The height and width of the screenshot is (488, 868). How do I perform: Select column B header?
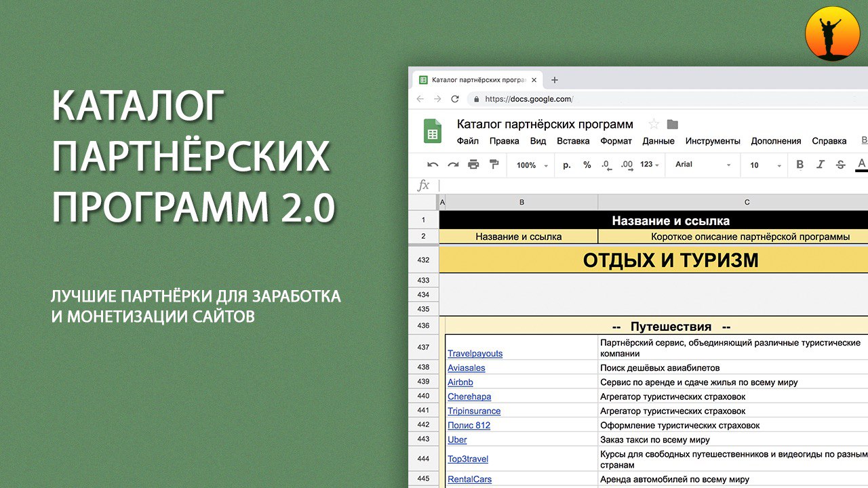pos(521,202)
